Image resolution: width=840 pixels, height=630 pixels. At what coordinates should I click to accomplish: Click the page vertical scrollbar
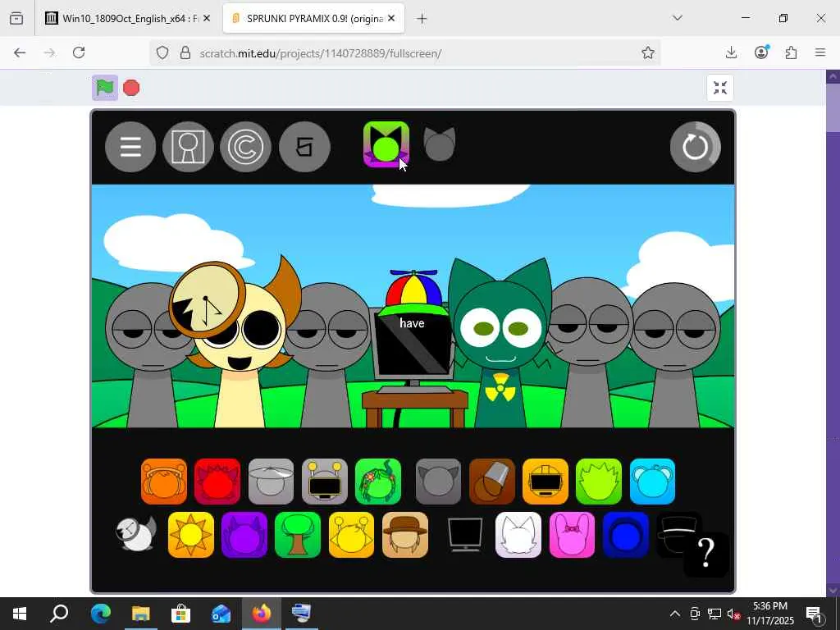833,332
